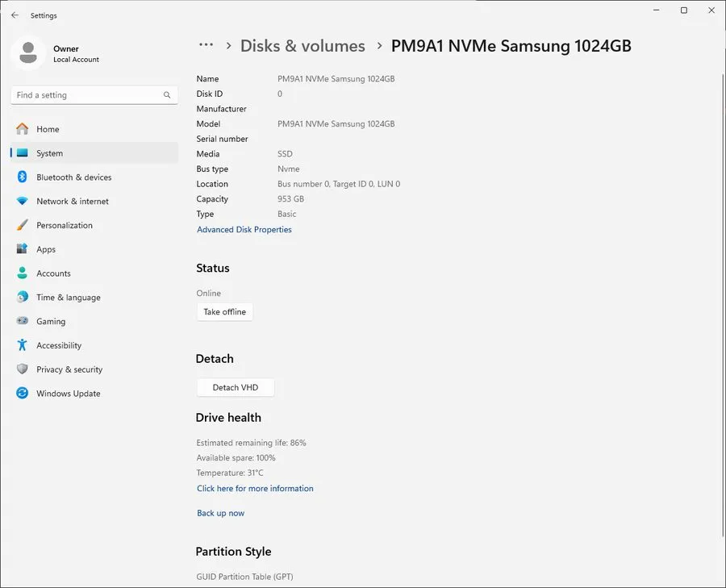This screenshot has height=588, width=726.
Task: Click the Privacy shield icon
Action: tap(23, 369)
